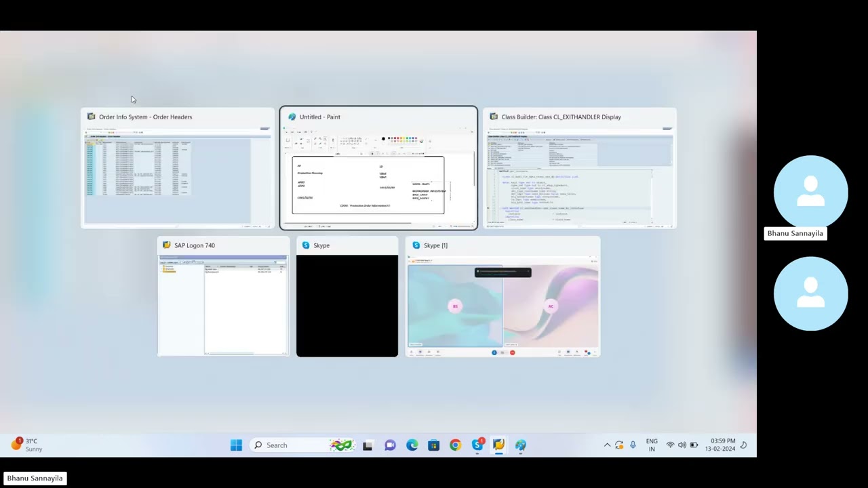Select the Untitled - Paint window
The width and height of the screenshot is (868, 488).
(x=378, y=168)
